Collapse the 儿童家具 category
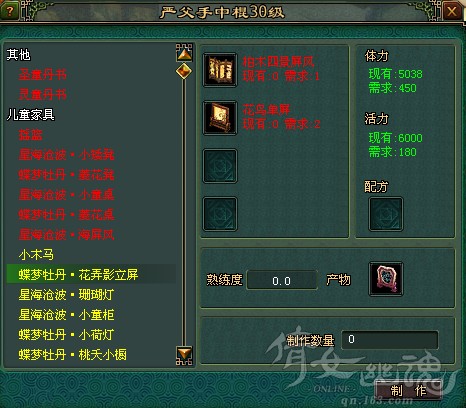 (30, 115)
